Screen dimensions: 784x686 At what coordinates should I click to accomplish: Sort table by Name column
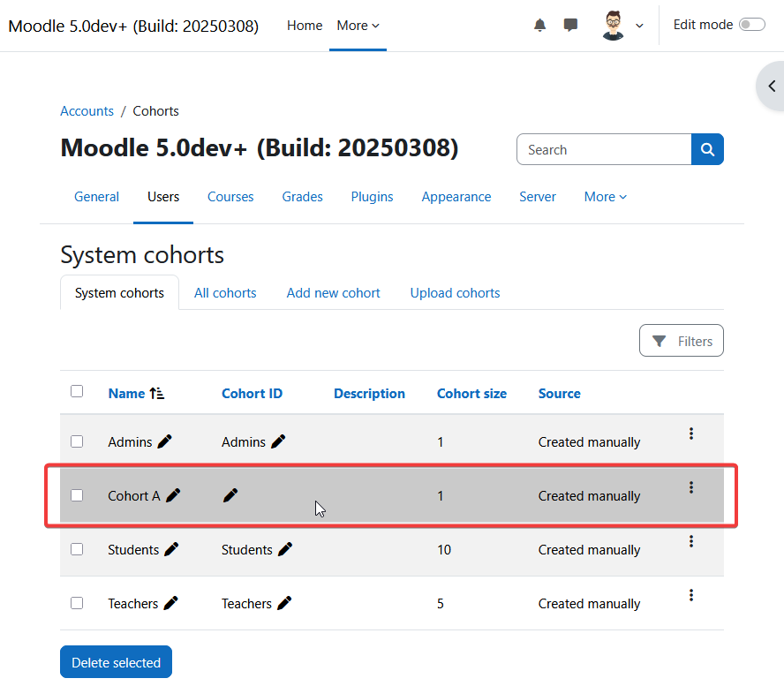[126, 394]
